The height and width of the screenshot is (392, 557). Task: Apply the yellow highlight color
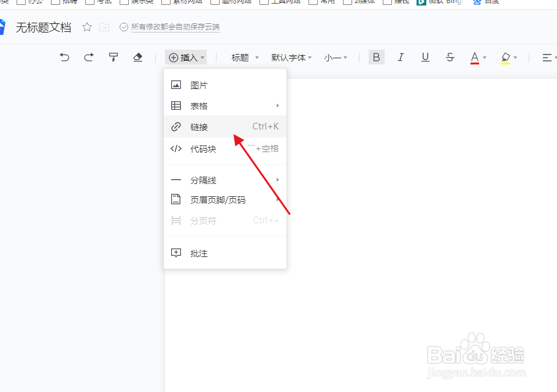(x=505, y=58)
